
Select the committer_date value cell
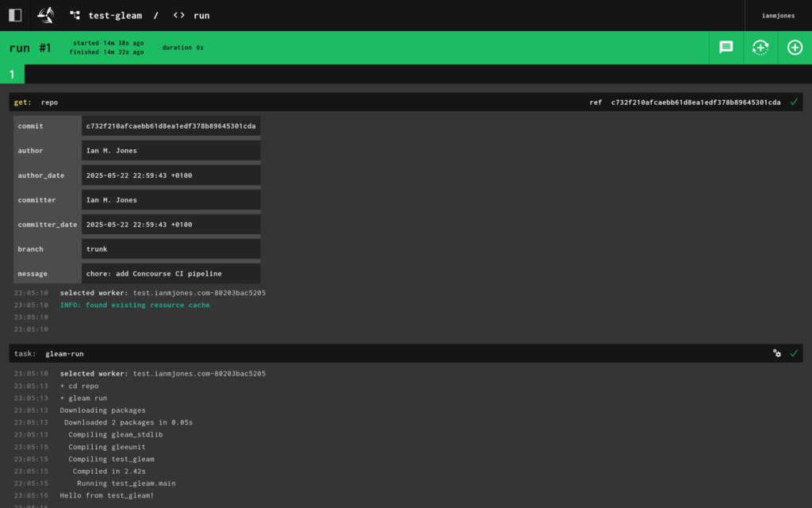171,225
